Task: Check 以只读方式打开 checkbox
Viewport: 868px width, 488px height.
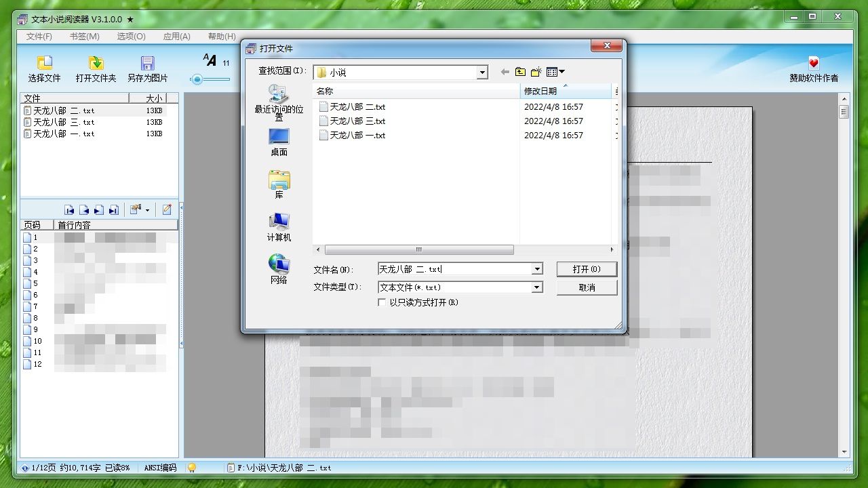Action: (382, 302)
